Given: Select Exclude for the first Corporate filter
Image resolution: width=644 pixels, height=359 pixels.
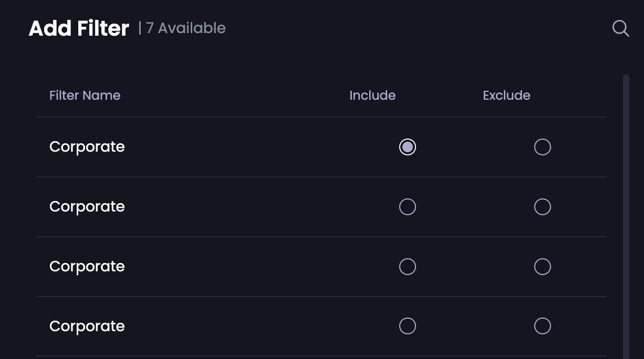Looking at the screenshot, I should [x=542, y=147].
